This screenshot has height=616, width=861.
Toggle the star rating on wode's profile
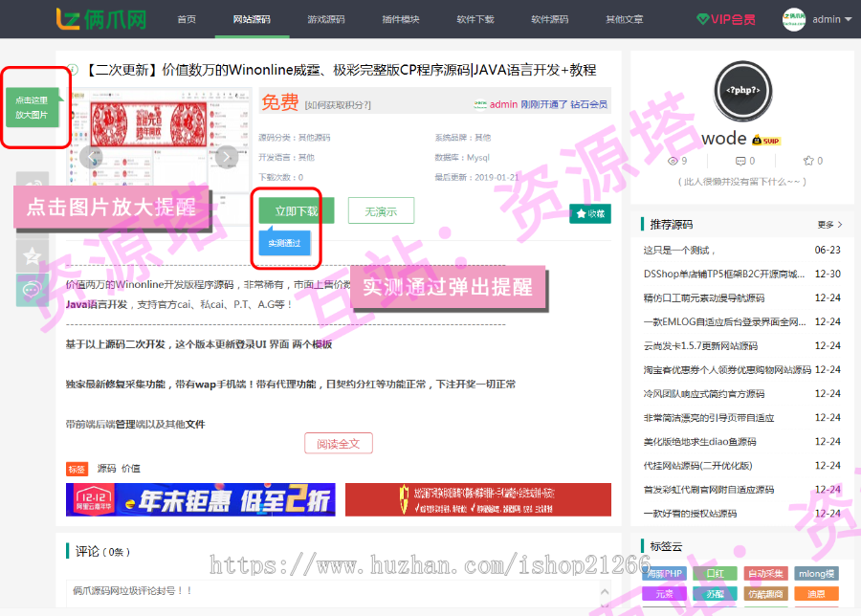point(808,160)
